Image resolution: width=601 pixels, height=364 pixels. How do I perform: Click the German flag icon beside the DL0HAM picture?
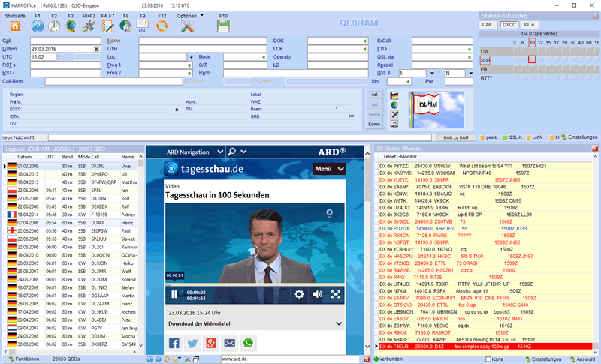[394, 95]
